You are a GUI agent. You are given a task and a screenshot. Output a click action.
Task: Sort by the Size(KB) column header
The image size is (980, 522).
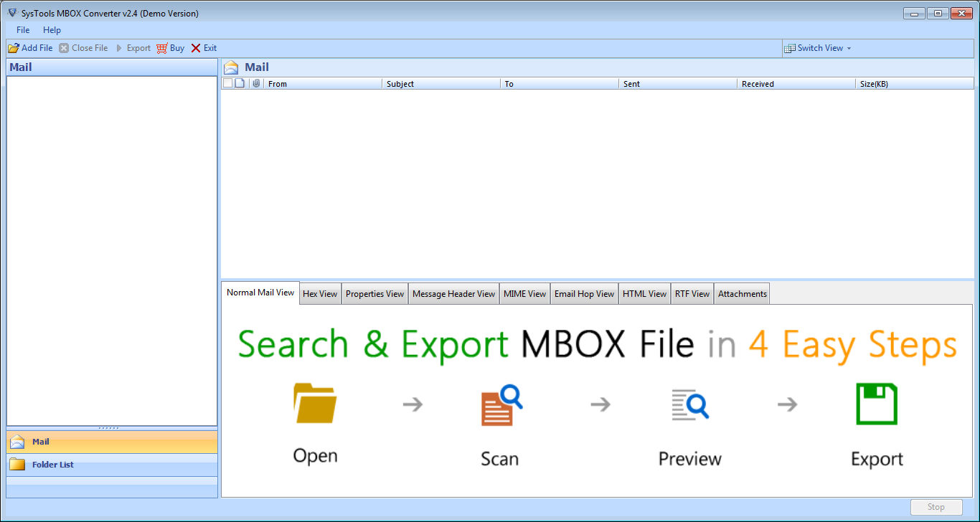point(874,84)
